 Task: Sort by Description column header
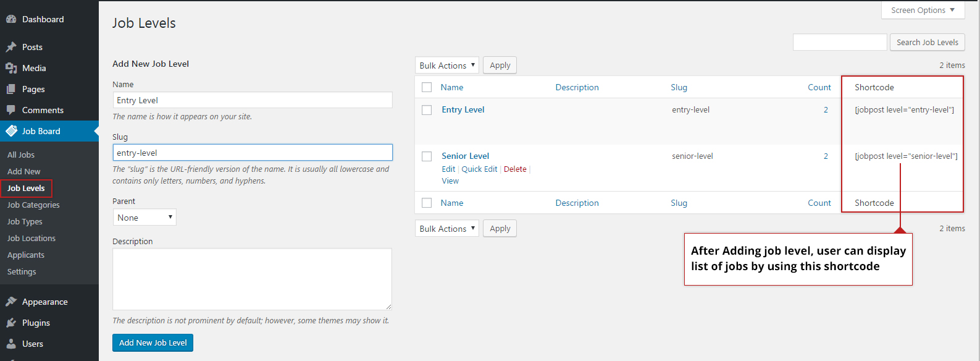click(577, 87)
